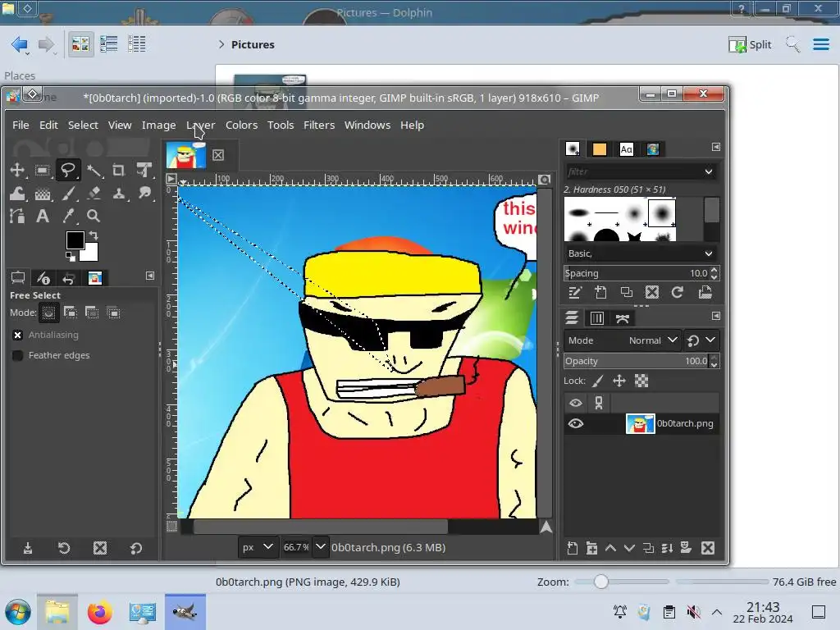Screen dimensions: 840x630
Task: Open the Edit menu
Action: tap(48, 125)
